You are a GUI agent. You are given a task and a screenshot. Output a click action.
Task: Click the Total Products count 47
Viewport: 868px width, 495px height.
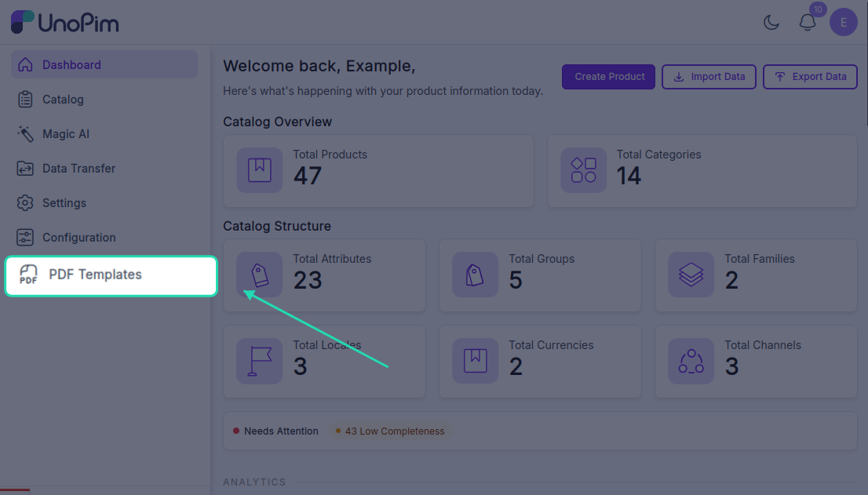point(307,176)
